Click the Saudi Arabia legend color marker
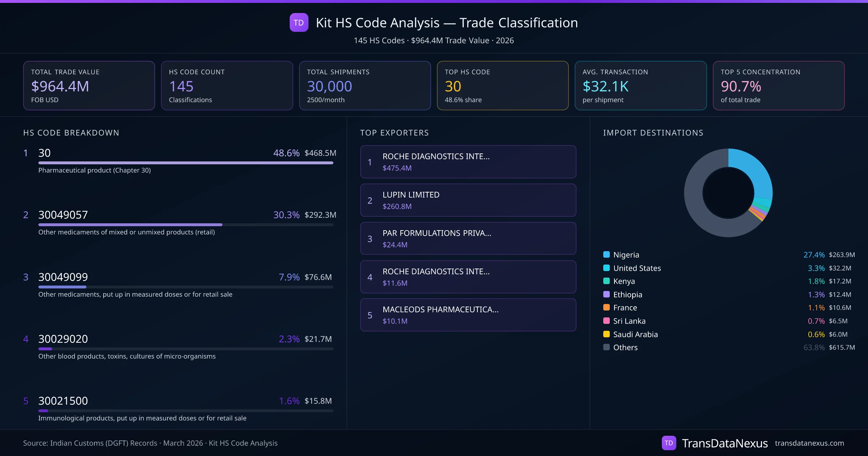 click(607, 334)
